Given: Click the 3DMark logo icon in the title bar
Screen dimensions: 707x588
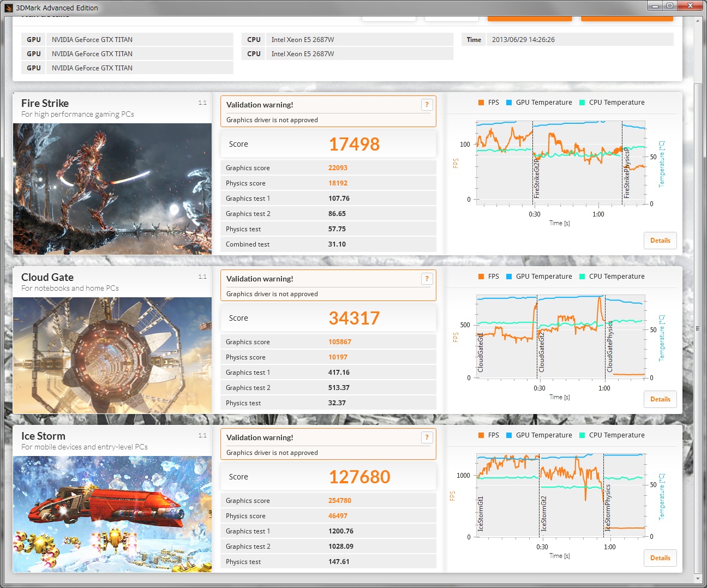Looking at the screenshot, I should point(8,8).
